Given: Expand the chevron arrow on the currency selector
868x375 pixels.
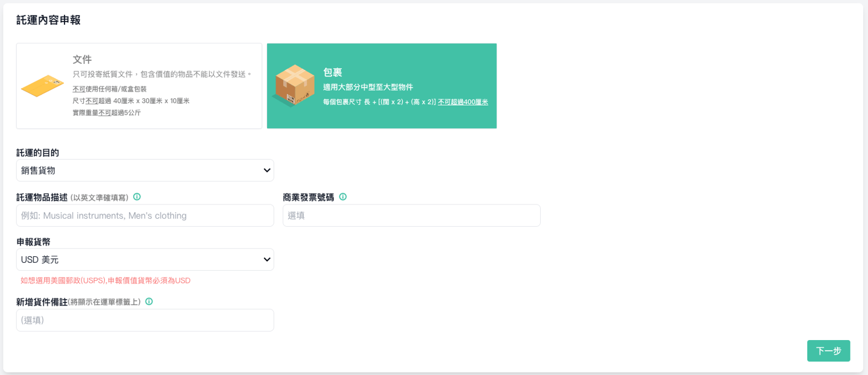Looking at the screenshot, I should (267, 260).
